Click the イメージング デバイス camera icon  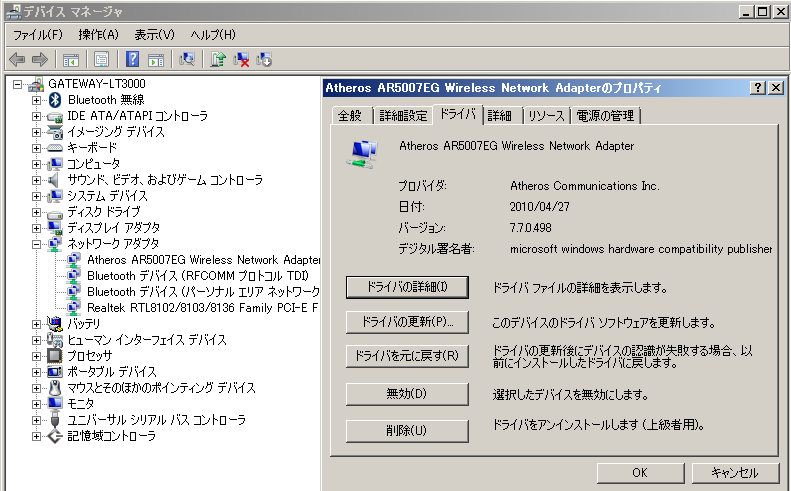coord(54,132)
